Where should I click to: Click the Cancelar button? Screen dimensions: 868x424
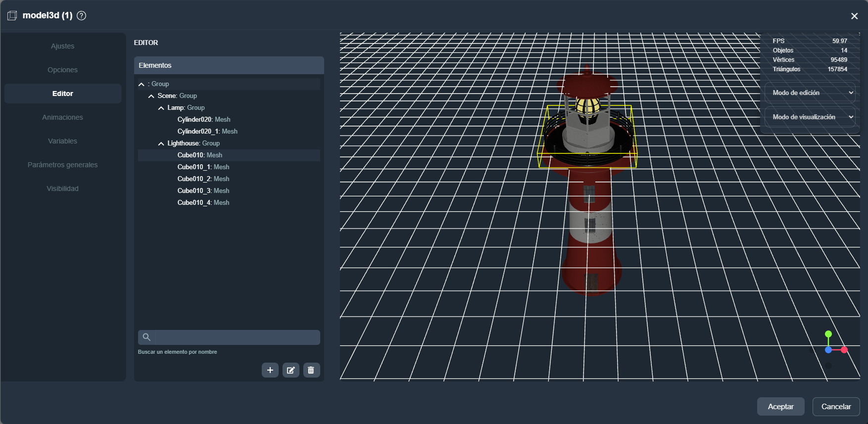(x=836, y=406)
